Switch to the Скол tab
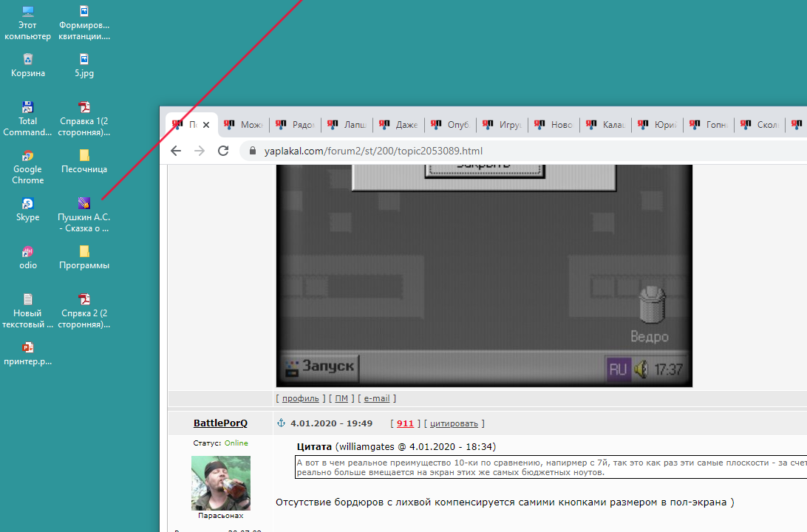 761,125
